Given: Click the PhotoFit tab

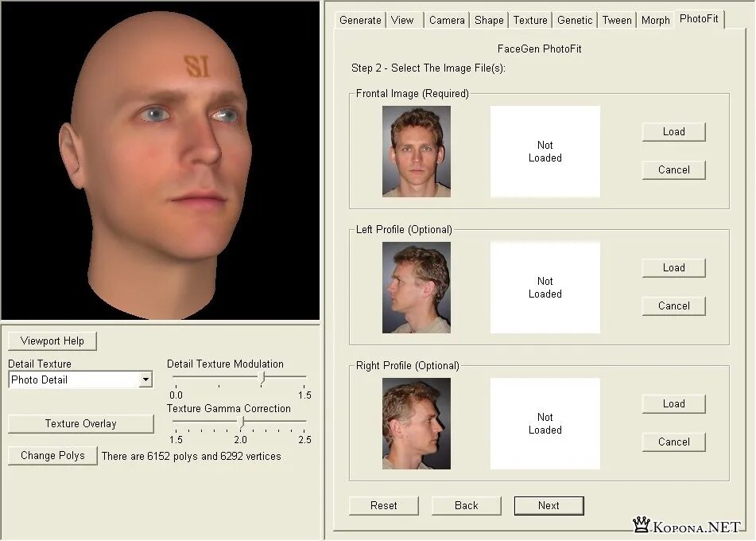Looking at the screenshot, I should (x=699, y=19).
